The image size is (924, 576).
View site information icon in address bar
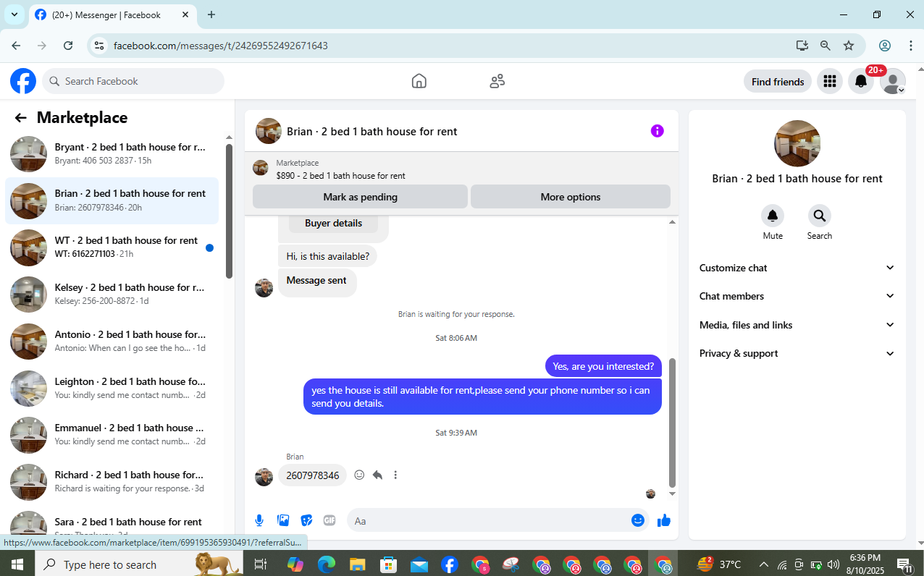pos(100,46)
